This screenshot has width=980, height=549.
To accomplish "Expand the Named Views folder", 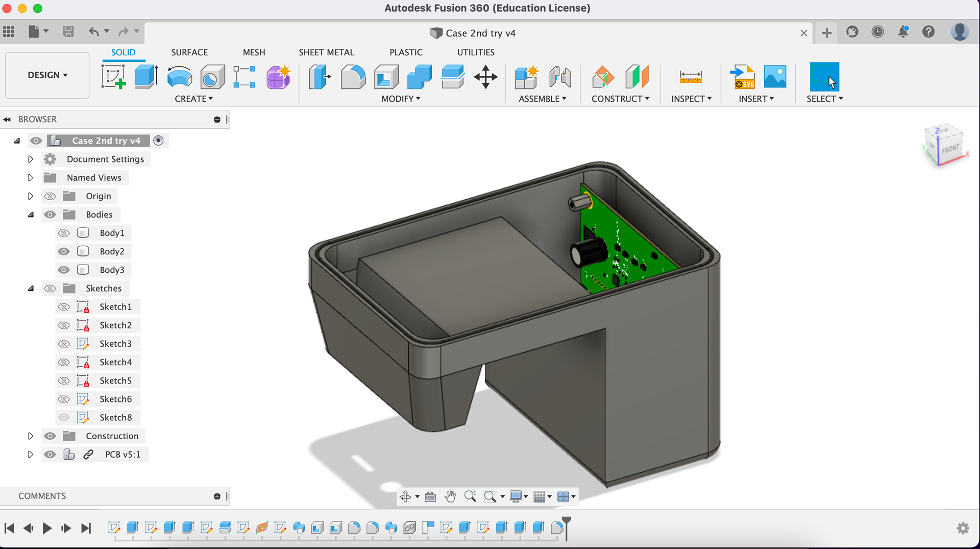I will (x=31, y=178).
